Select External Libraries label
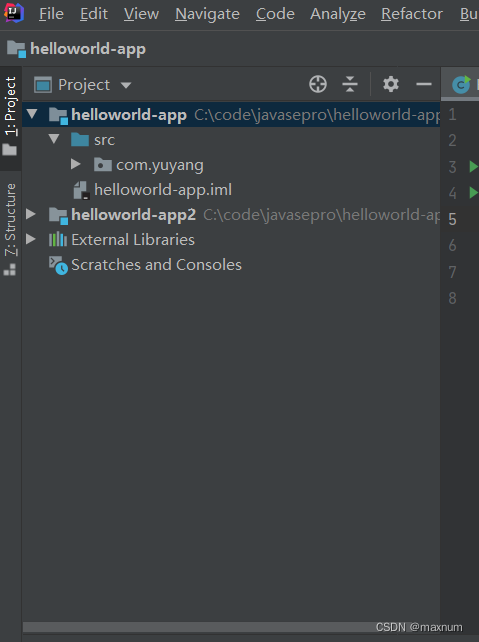Screen dimensions: 479x642 click(x=133, y=240)
